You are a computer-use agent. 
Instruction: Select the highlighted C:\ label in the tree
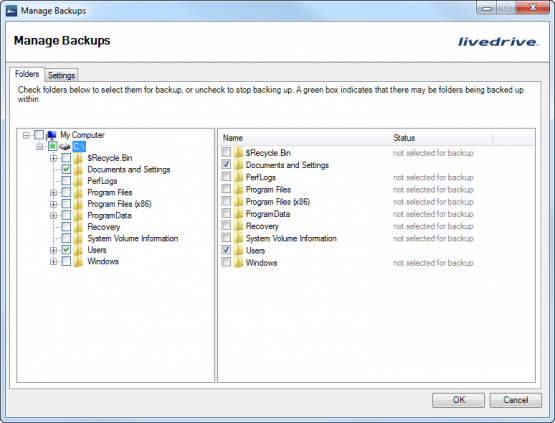pyautogui.click(x=79, y=146)
